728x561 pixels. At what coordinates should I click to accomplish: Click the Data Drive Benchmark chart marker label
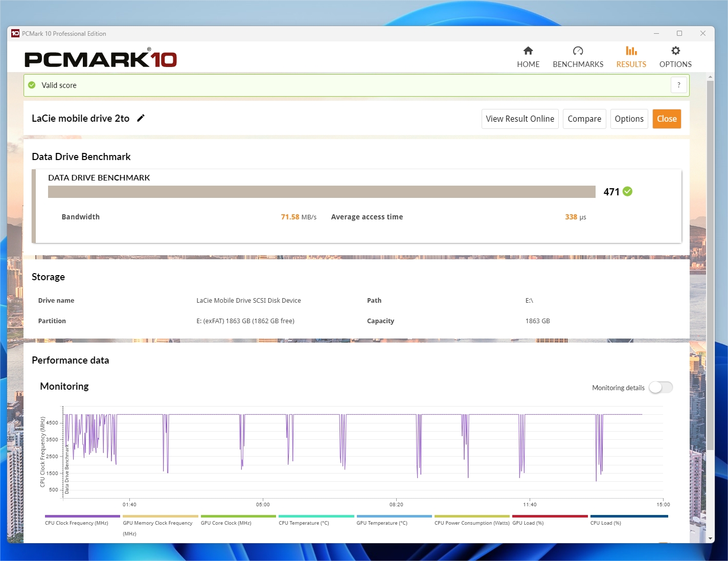coord(66,469)
